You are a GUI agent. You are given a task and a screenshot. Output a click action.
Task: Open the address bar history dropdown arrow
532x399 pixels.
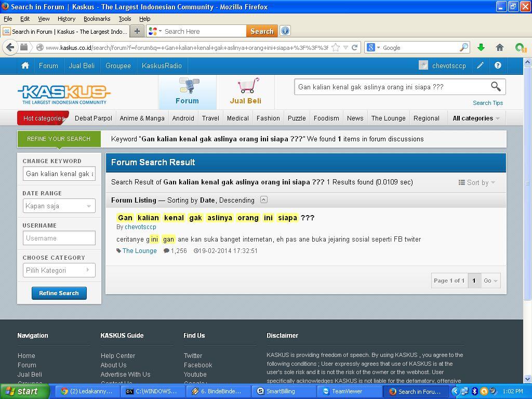pyautogui.click(x=345, y=47)
